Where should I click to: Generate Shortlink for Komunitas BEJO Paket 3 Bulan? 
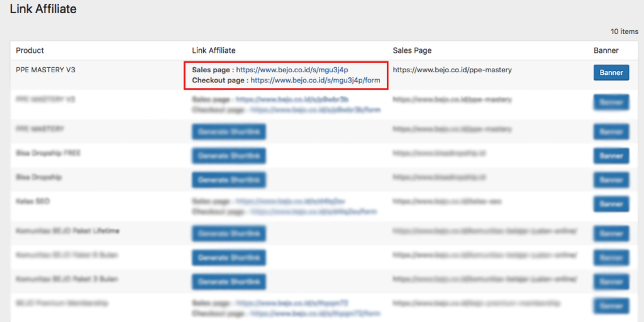pyautogui.click(x=229, y=281)
